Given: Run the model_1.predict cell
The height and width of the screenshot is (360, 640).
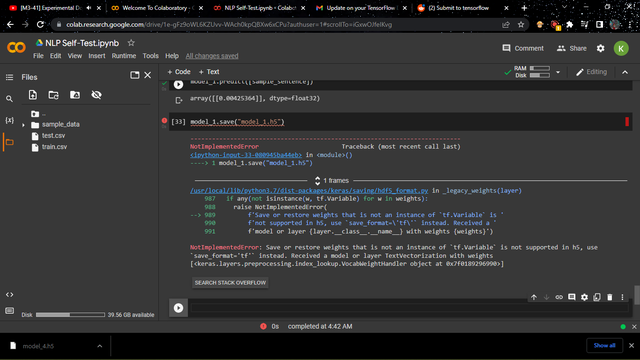Looking at the screenshot, I should 178,84.
